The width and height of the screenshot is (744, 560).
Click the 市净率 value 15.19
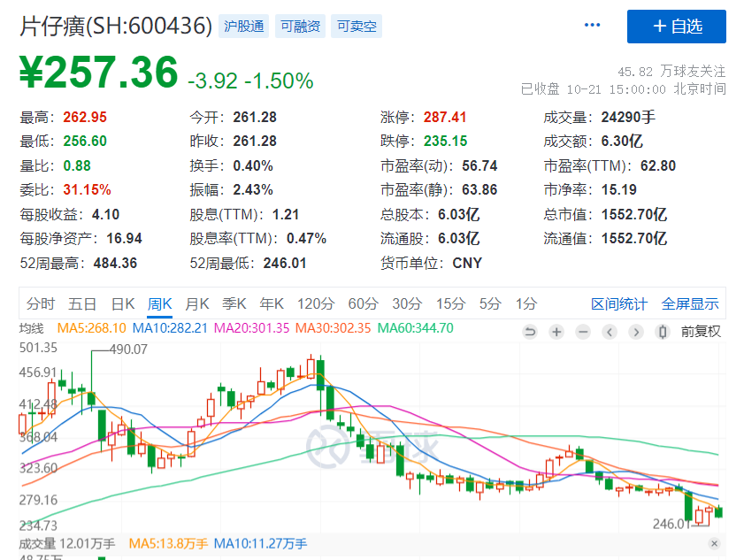pyautogui.click(x=619, y=190)
